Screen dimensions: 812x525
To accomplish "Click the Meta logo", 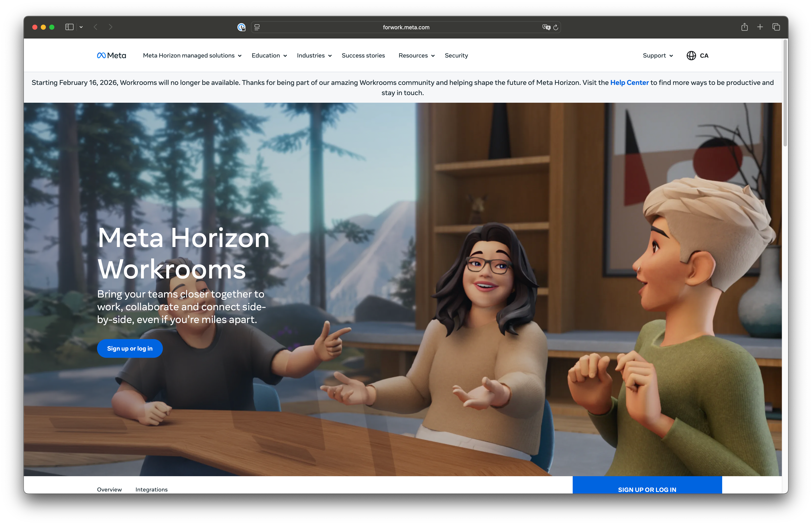I will tap(111, 56).
